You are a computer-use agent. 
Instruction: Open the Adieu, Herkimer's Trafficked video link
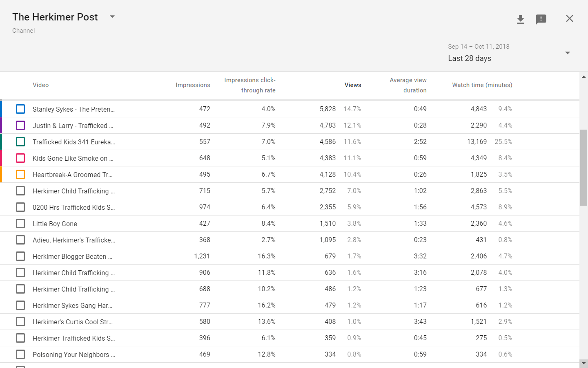click(74, 240)
